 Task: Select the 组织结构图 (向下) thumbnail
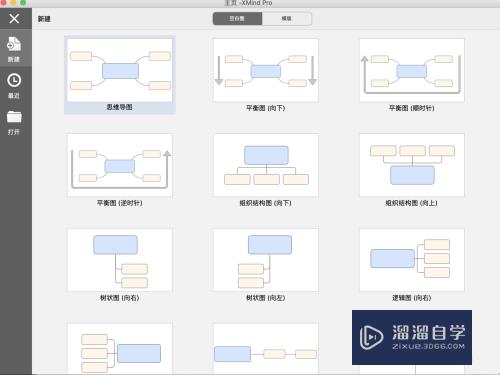tap(266, 165)
